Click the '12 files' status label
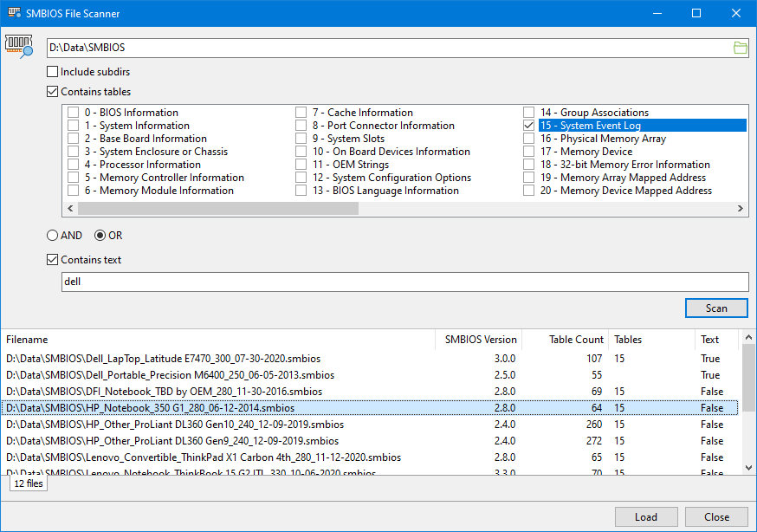 29,483
